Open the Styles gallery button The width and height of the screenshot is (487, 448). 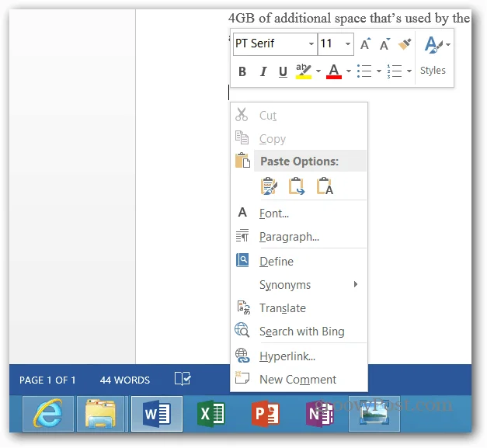coord(437,45)
